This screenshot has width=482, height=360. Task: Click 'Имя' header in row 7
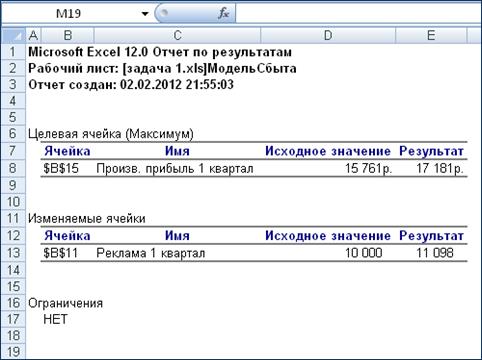tap(177, 151)
